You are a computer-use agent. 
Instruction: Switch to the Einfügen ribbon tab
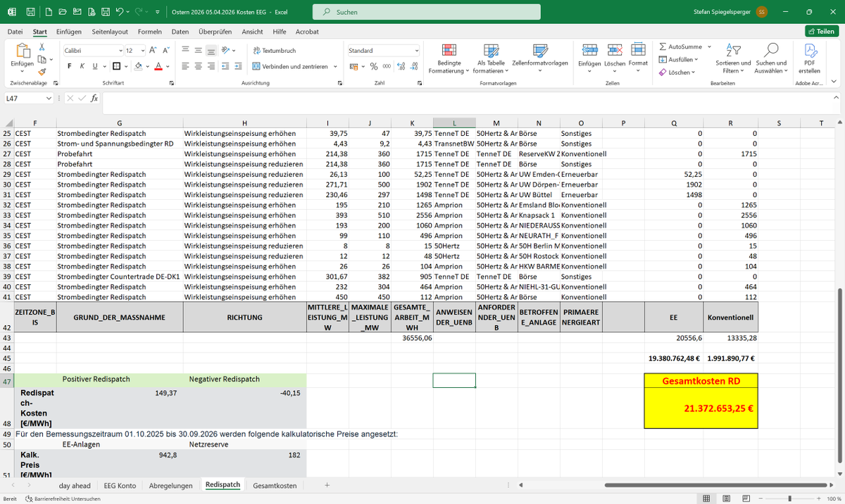[69, 32]
